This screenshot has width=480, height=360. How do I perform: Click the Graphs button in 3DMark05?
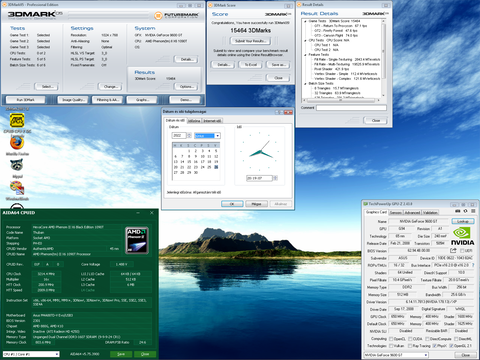pyautogui.click(x=142, y=100)
